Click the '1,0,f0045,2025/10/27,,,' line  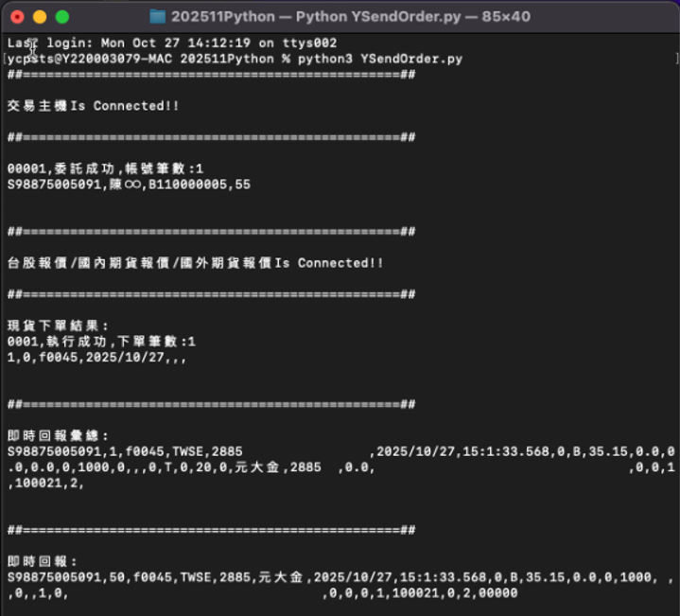click(96, 357)
